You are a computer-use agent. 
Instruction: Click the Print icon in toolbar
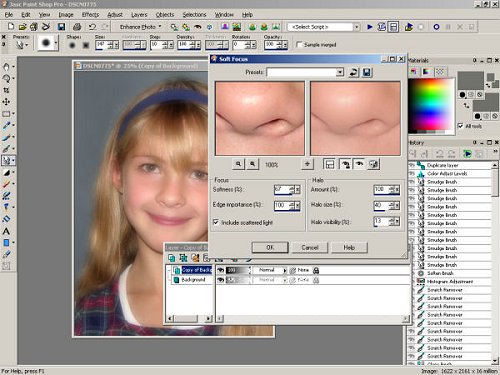(x=77, y=27)
